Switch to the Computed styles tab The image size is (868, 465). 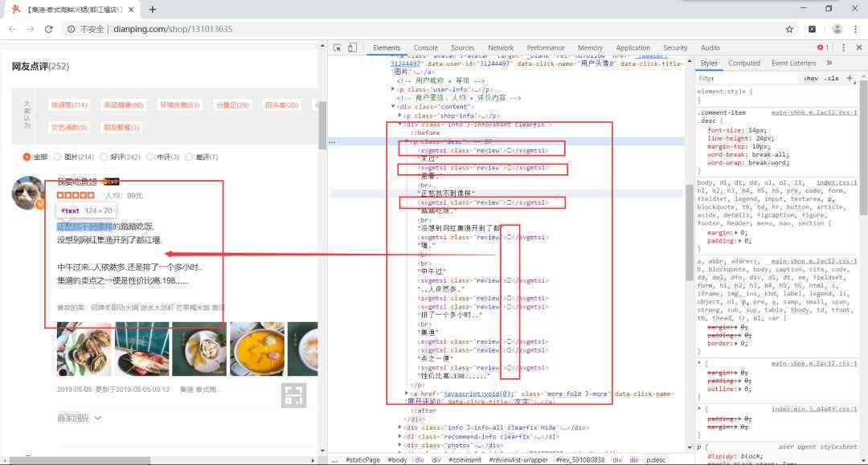tap(744, 63)
